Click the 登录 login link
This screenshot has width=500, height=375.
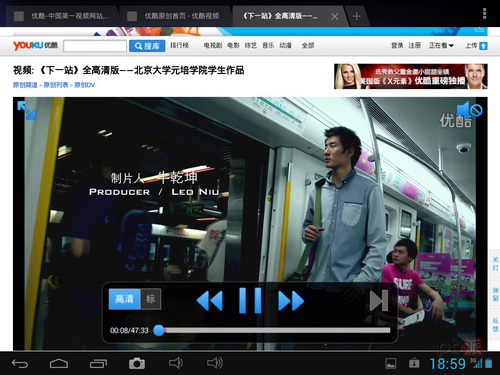tap(397, 45)
